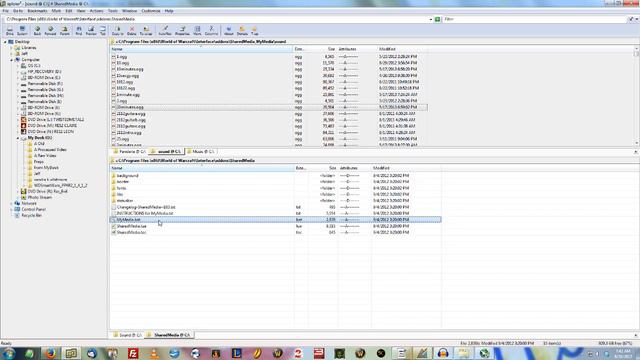The width and height of the screenshot is (640, 360).
Task: Open Firefox from the taskbar
Action: click(x=50, y=353)
